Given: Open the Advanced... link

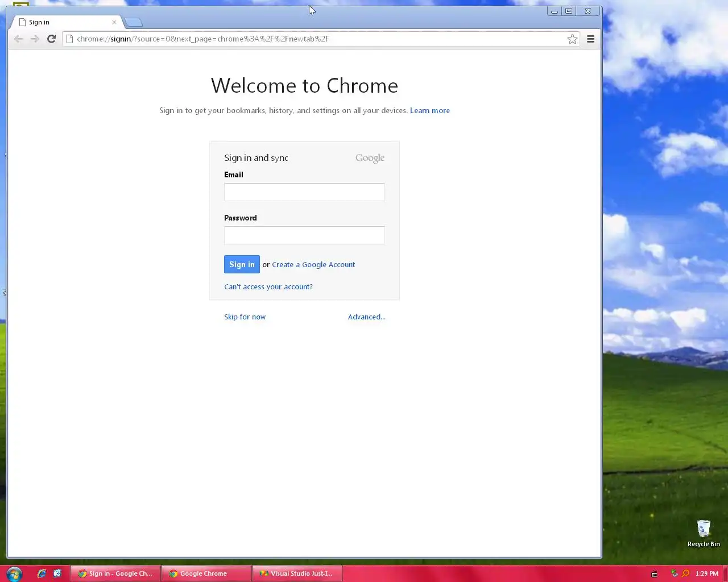Looking at the screenshot, I should tap(367, 317).
